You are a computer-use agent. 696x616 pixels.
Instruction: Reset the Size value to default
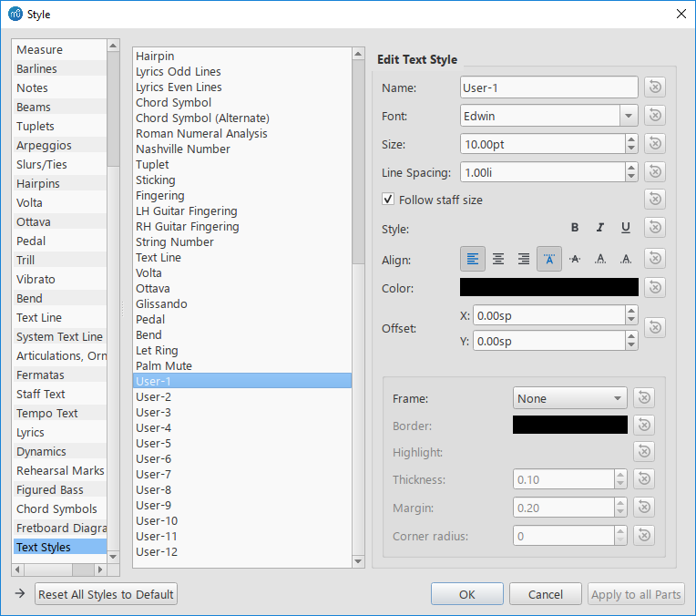click(x=655, y=143)
